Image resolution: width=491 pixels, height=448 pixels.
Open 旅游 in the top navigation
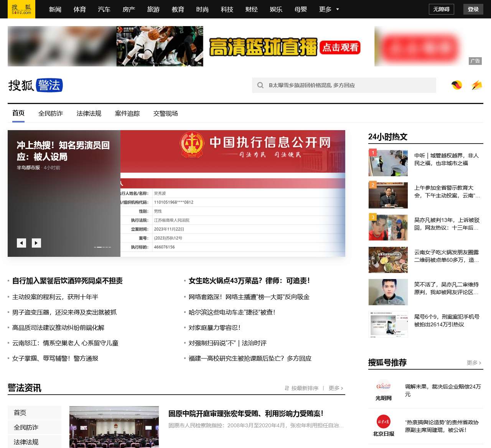click(x=153, y=9)
